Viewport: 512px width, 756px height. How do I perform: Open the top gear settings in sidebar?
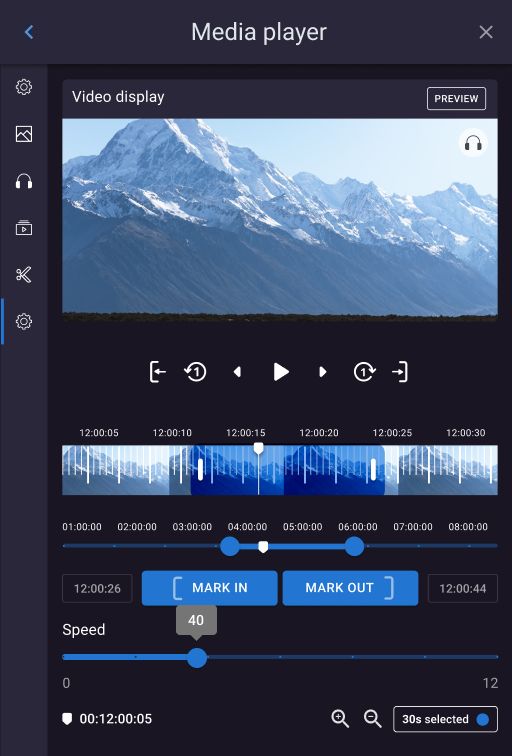click(24, 87)
